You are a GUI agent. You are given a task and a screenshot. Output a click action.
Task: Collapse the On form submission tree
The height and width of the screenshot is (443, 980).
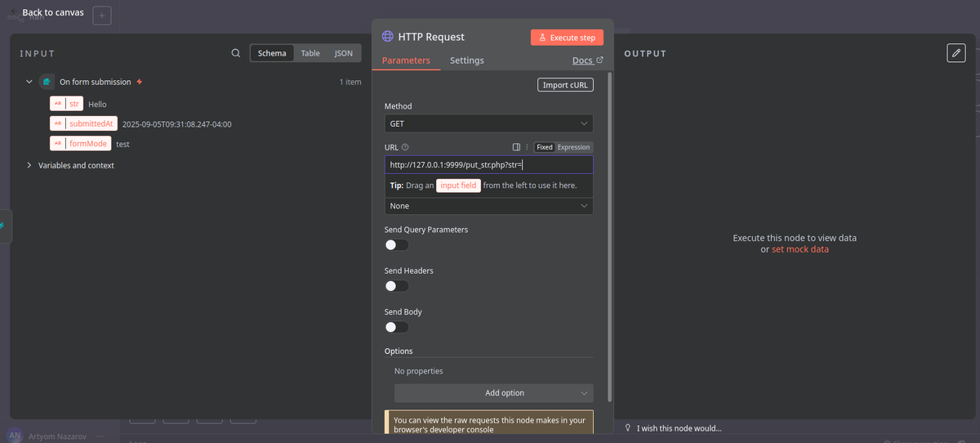(x=29, y=82)
